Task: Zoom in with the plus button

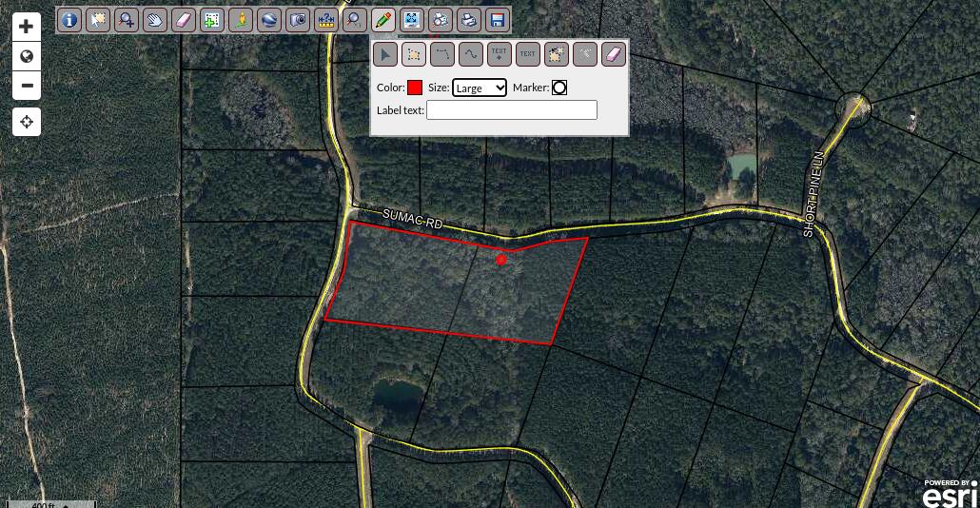Action: pos(27,27)
